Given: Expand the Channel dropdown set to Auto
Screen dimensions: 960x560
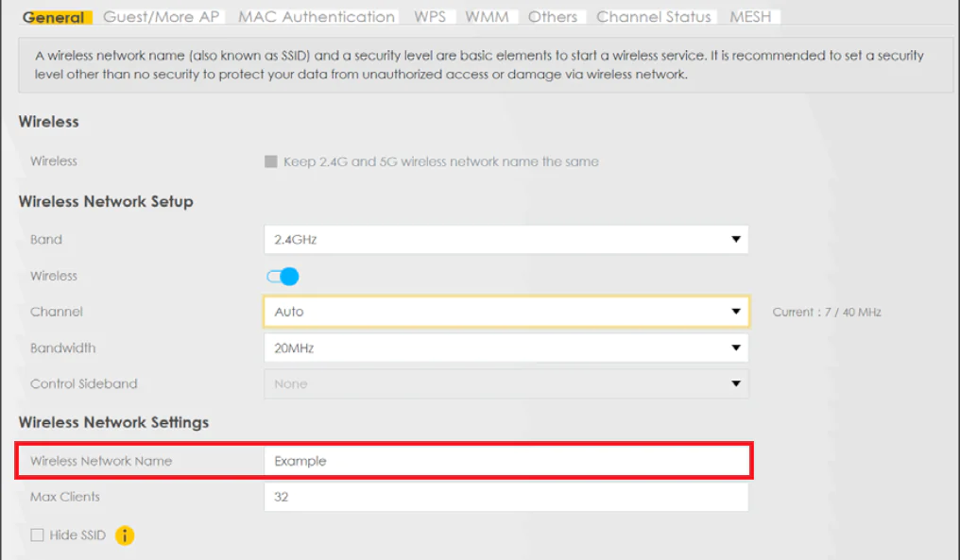Looking at the screenshot, I should [x=506, y=312].
